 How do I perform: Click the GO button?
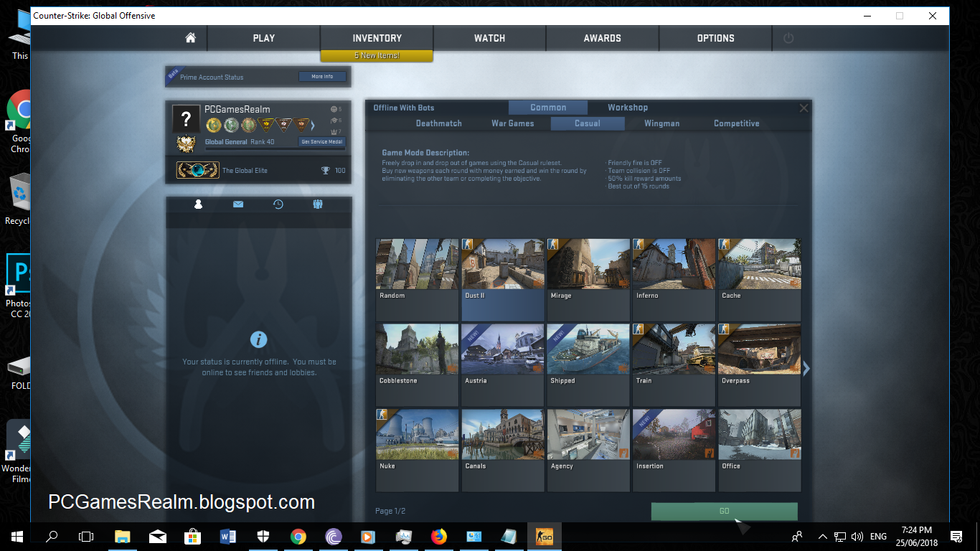(x=724, y=511)
